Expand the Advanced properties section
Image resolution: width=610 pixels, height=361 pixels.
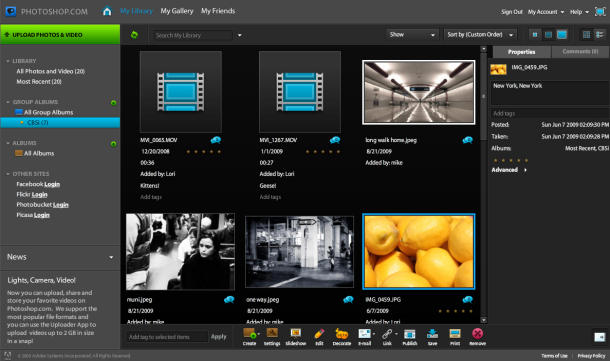(509, 170)
